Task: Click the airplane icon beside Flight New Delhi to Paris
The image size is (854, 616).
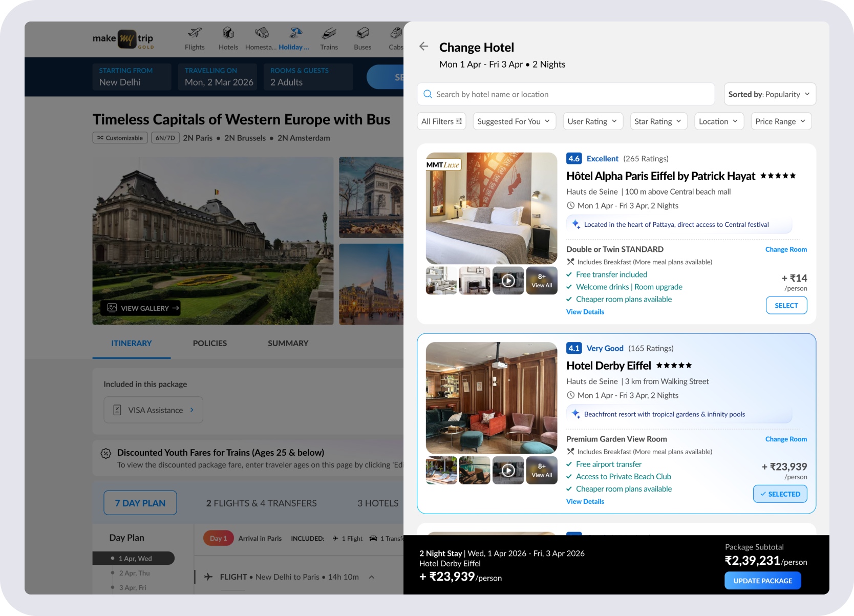Action: click(208, 577)
